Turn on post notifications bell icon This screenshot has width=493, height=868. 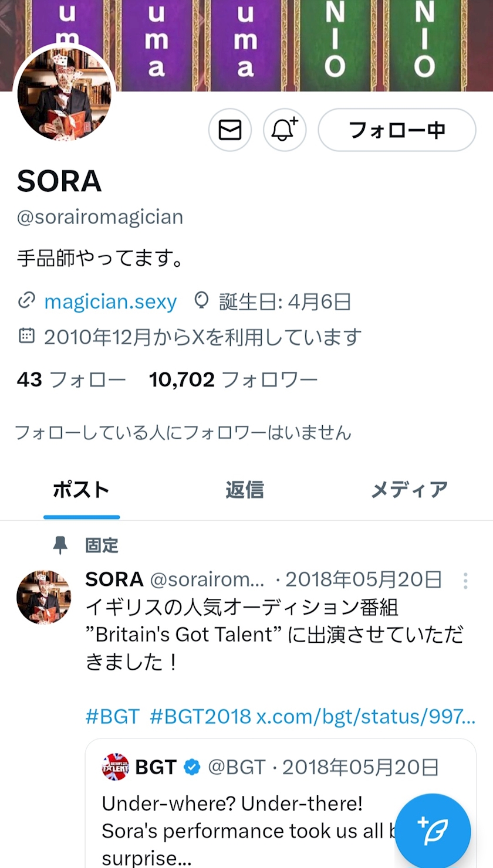tap(285, 130)
